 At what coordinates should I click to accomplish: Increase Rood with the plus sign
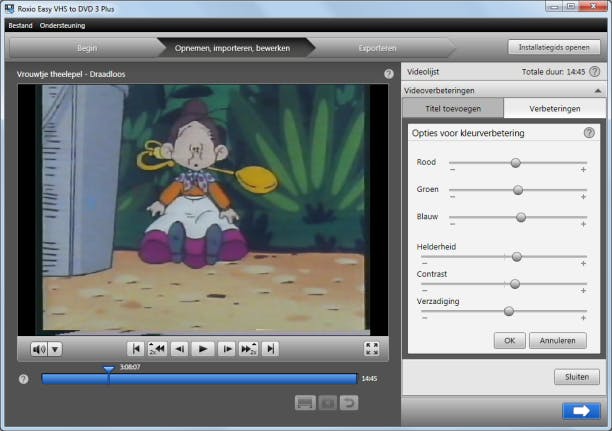[583, 169]
